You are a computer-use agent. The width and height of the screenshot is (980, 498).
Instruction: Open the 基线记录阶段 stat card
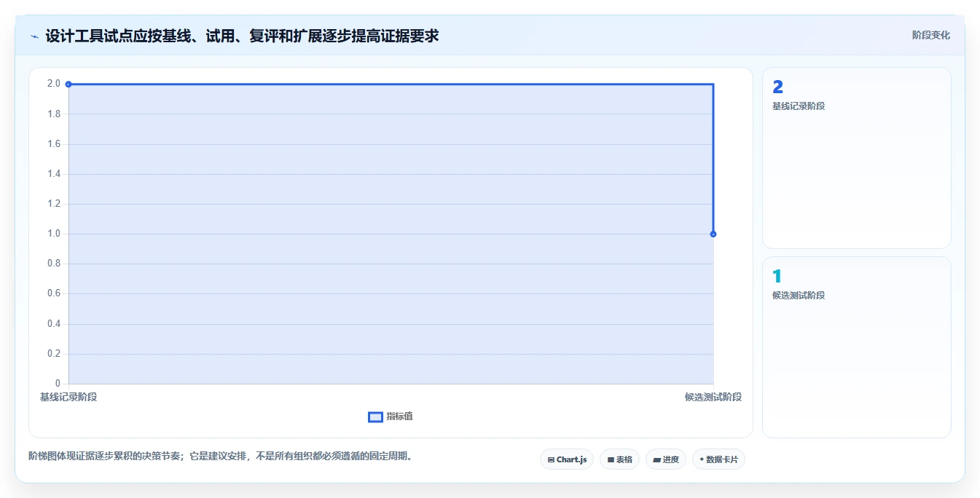(856, 158)
